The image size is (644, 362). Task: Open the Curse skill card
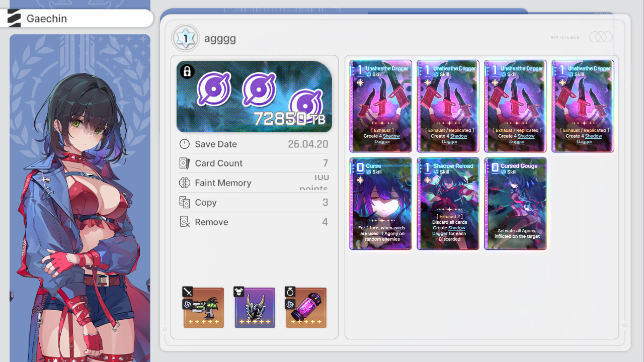tap(381, 204)
